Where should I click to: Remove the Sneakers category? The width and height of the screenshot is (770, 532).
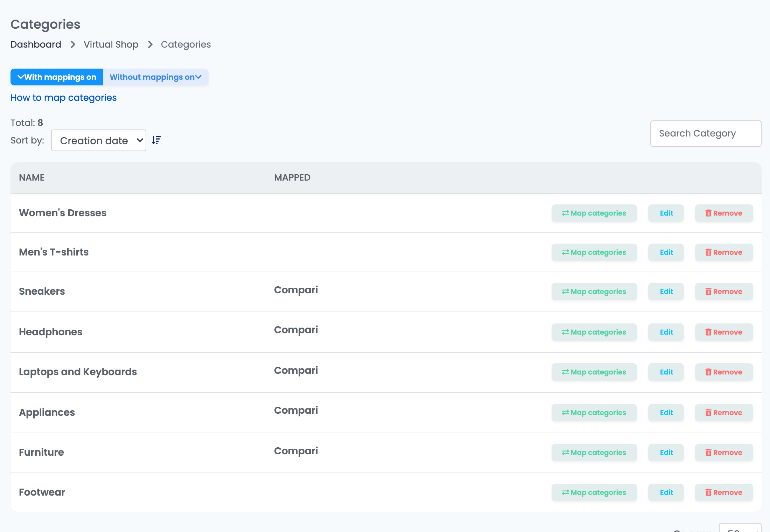click(724, 292)
